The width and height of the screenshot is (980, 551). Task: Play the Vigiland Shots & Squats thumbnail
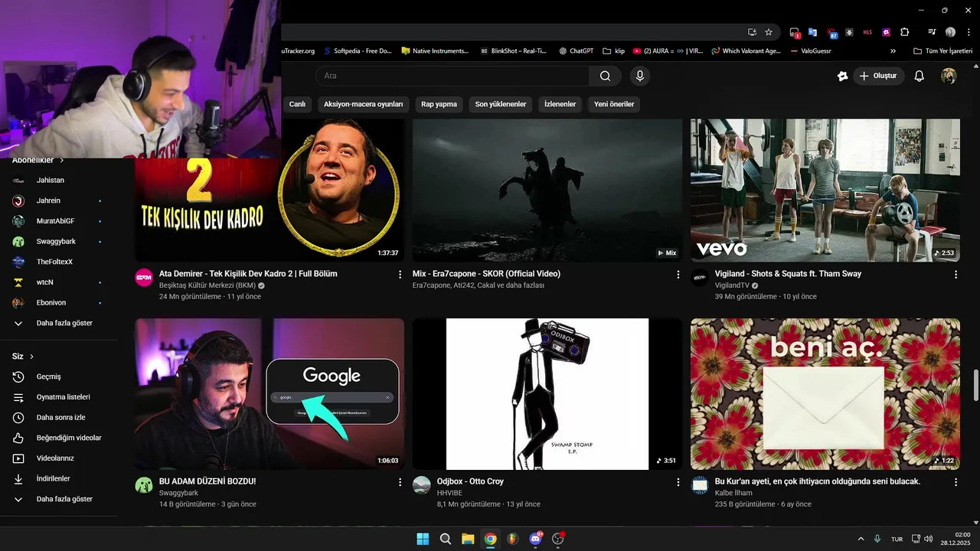point(825,190)
